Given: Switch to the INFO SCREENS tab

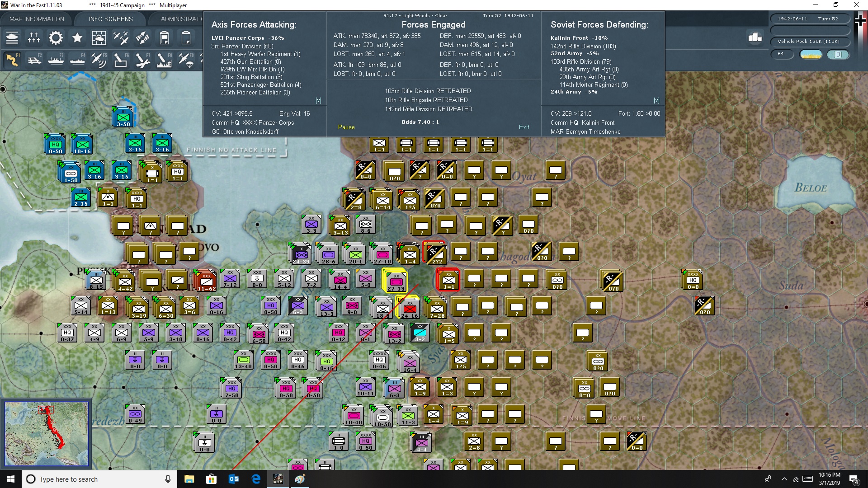Looking at the screenshot, I should (x=111, y=19).
